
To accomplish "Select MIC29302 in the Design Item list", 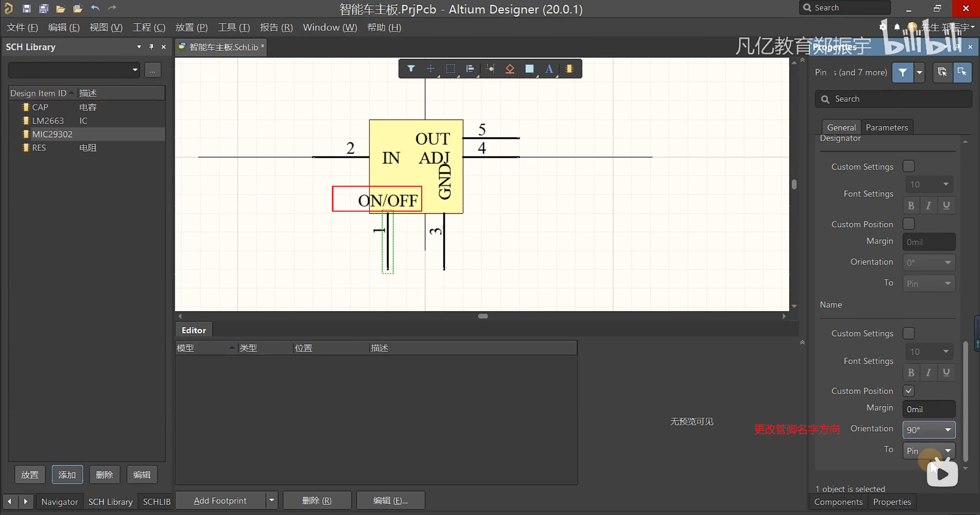I will pyautogui.click(x=52, y=134).
